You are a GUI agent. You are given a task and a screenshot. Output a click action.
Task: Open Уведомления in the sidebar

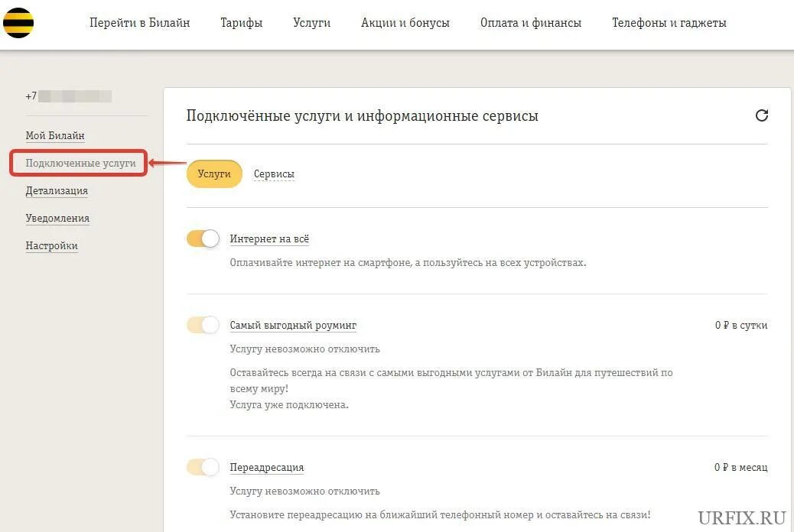coord(57,218)
